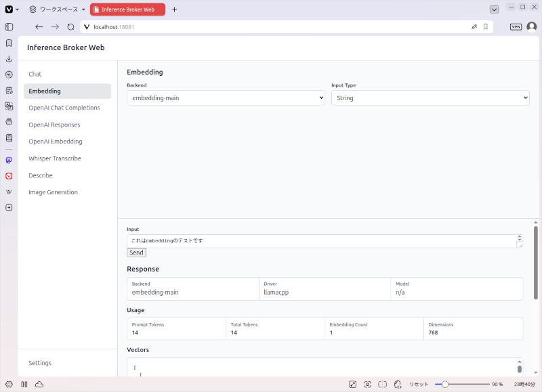This screenshot has width=542, height=392.
Task: Go back with the left arrow
Action: 39,27
